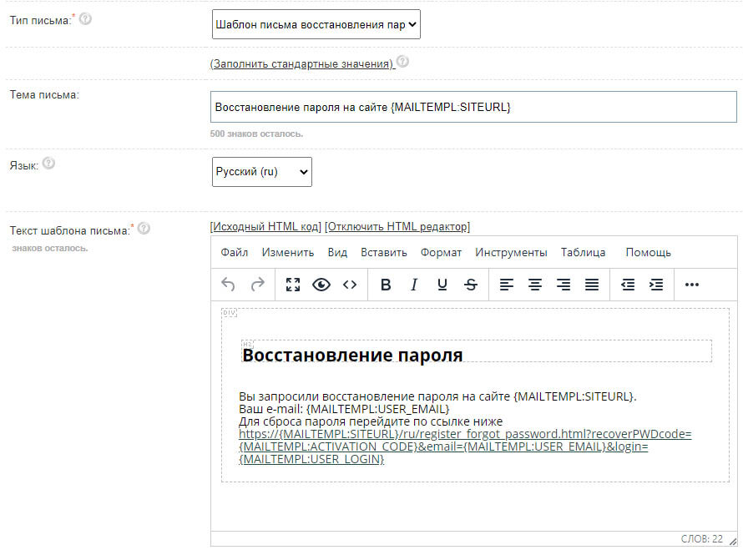Viewport: 743px width, 560px height.
Task: Click into the Тема письма input field
Action: coord(473,108)
